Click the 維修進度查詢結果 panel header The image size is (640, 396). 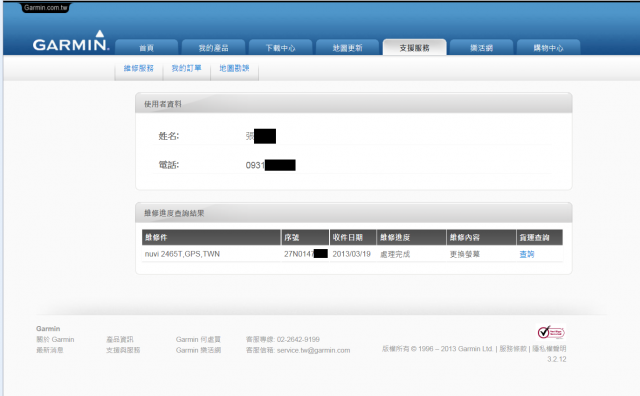[x=353, y=213]
